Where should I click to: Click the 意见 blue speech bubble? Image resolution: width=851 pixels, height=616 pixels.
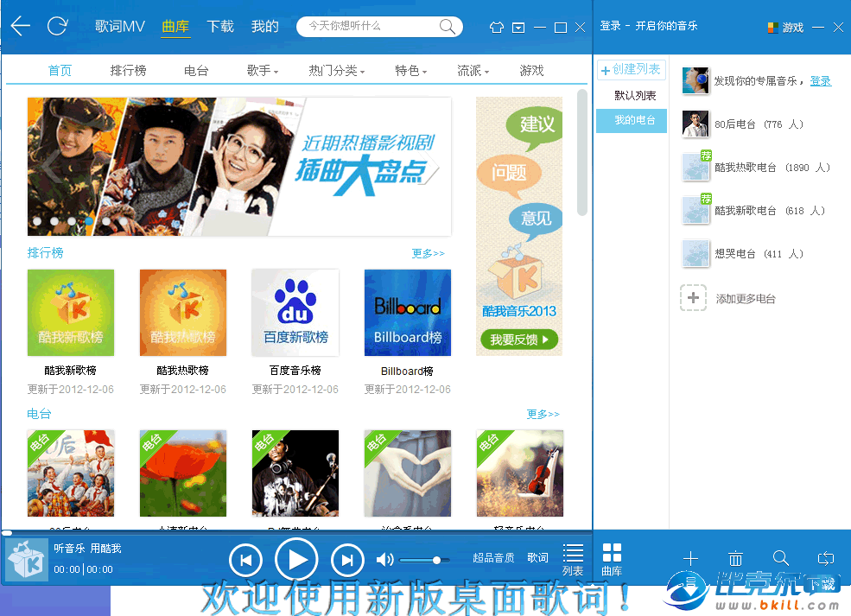click(x=535, y=220)
